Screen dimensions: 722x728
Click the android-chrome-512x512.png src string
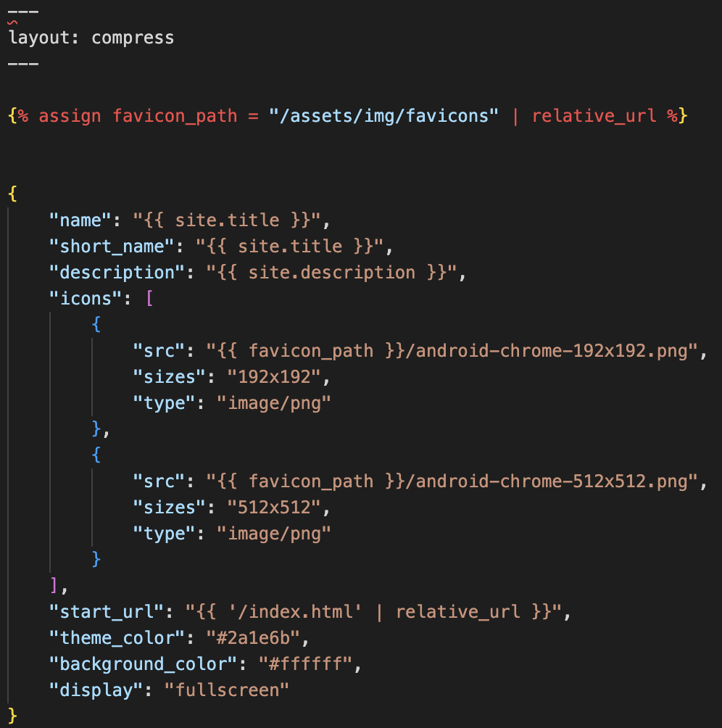[456, 481]
